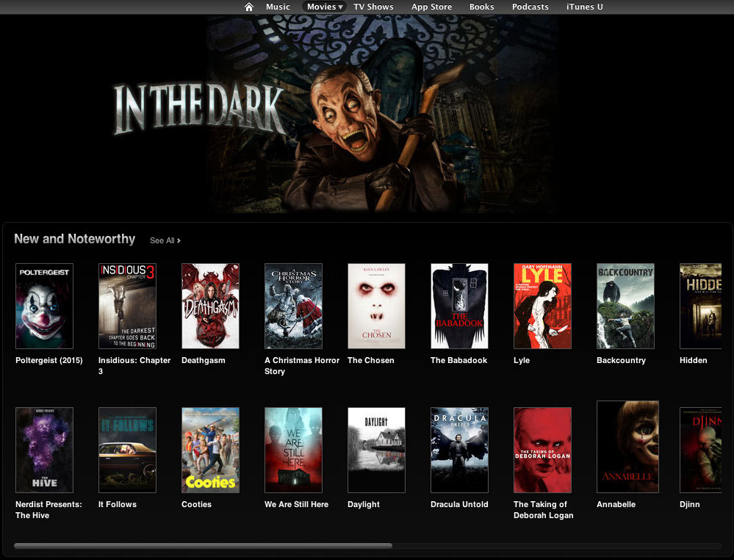Open The Babadook movie poster
Image resolution: width=734 pixels, height=560 pixels.
coord(459,306)
